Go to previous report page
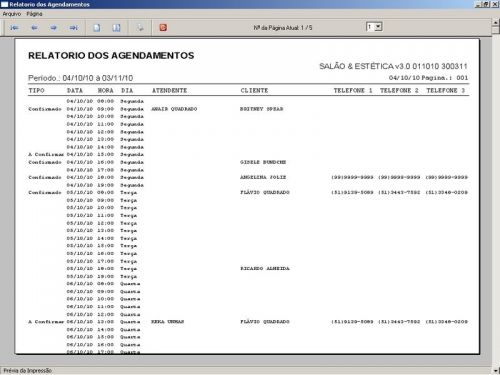Screen dimensions: 500x375 (x=34, y=28)
